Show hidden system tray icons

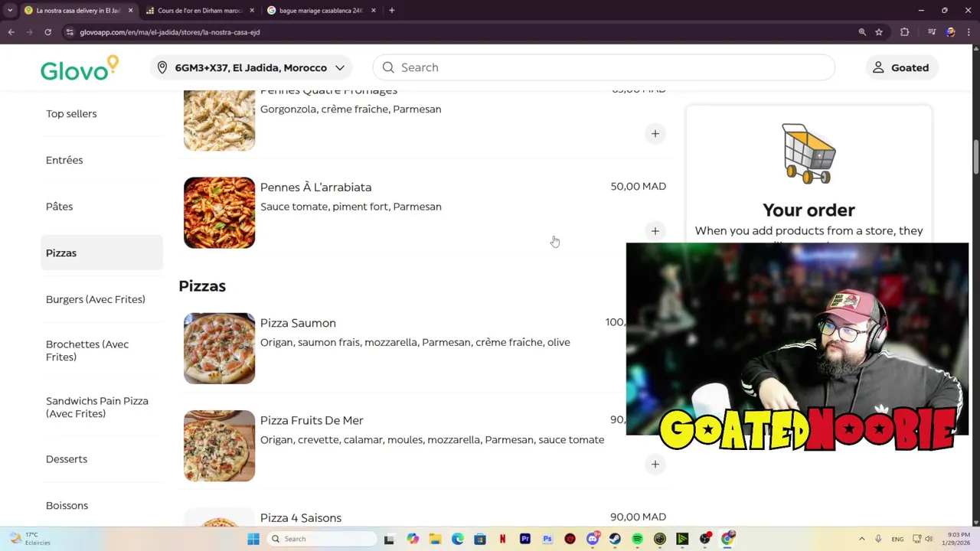tap(861, 539)
